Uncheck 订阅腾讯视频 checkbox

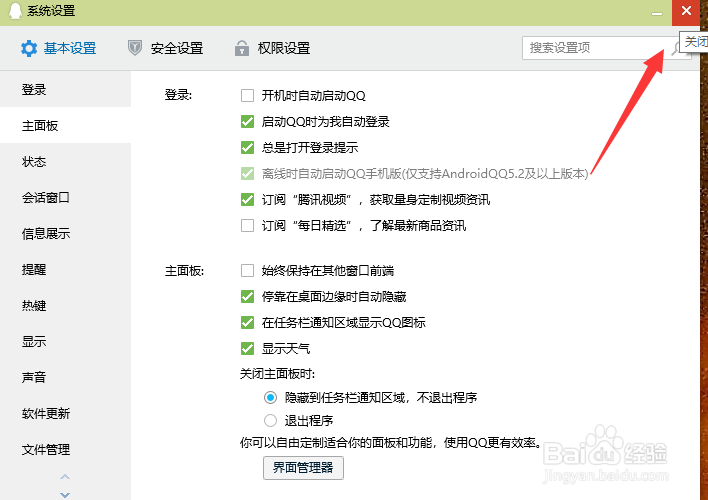tap(247, 199)
